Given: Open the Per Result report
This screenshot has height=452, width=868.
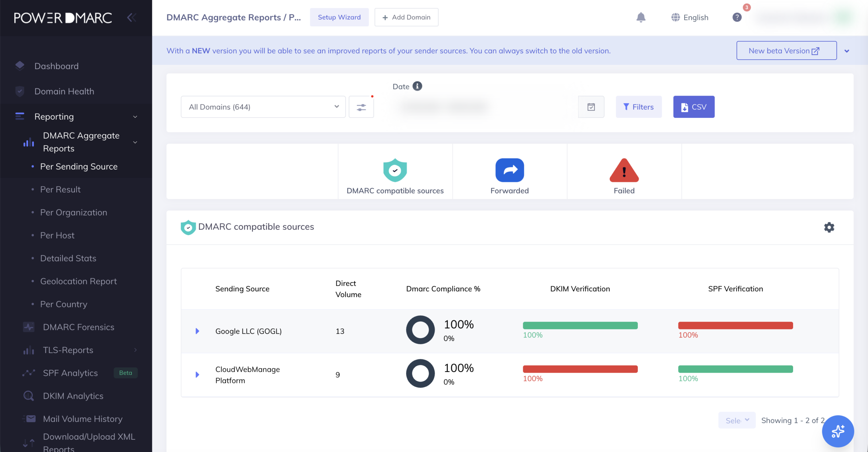Looking at the screenshot, I should pyautogui.click(x=60, y=189).
